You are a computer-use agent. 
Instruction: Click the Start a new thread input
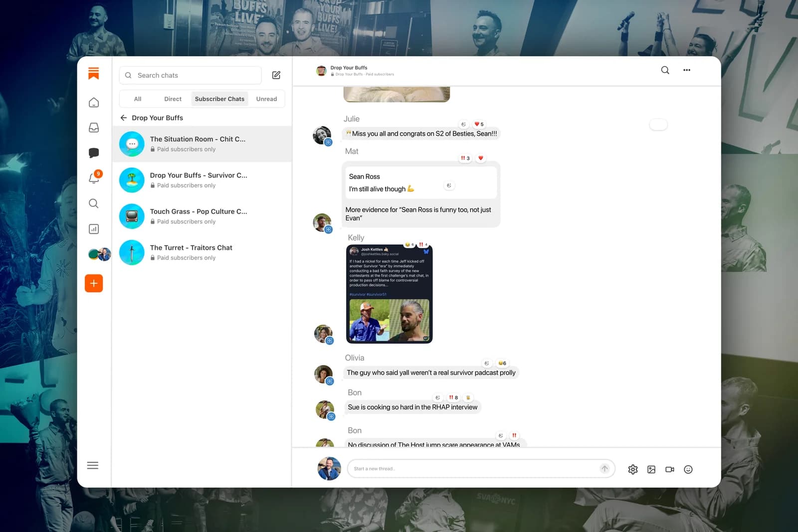481,469
